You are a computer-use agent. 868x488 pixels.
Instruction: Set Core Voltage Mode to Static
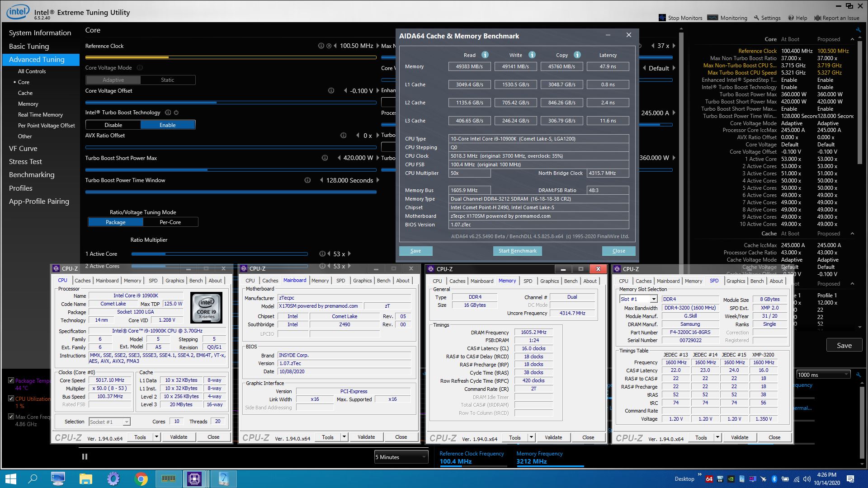click(168, 80)
